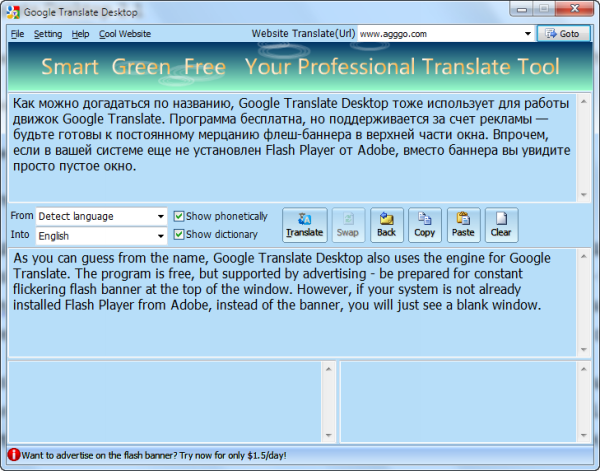Click the source text scrollbar up arrow
Screen dimensions: 600x471
coord(584,101)
